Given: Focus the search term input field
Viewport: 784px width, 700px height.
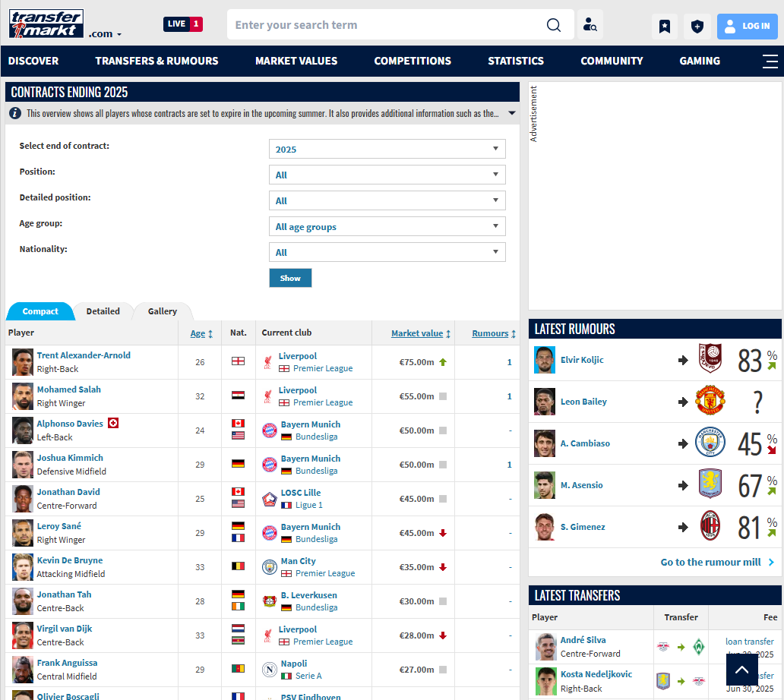Looking at the screenshot, I should [x=385, y=24].
